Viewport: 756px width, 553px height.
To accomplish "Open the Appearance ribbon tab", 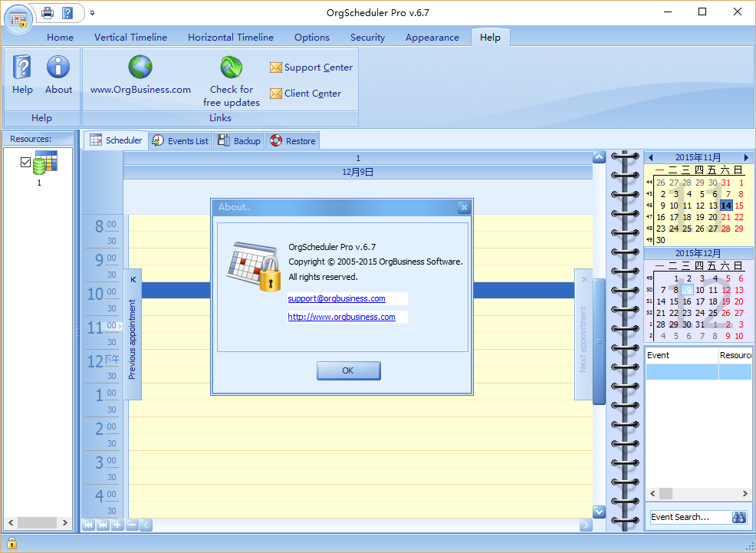I will point(432,38).
